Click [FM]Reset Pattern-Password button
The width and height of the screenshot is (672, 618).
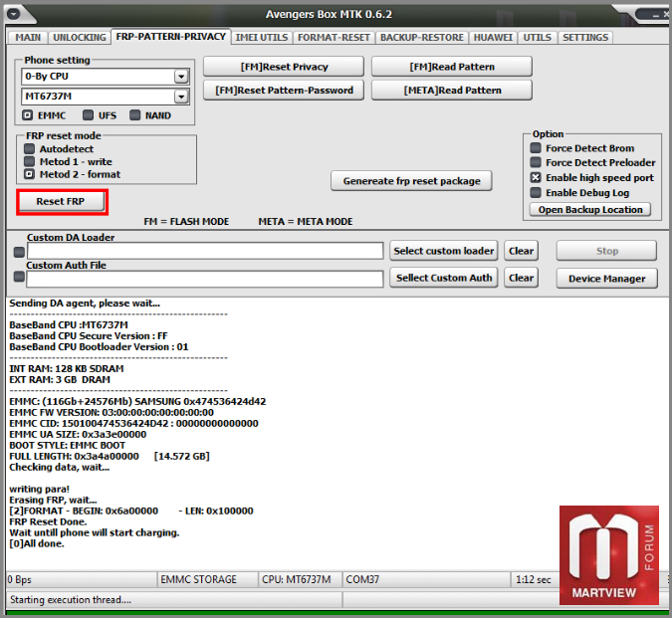pyautogui.click(x=284, y=91)
